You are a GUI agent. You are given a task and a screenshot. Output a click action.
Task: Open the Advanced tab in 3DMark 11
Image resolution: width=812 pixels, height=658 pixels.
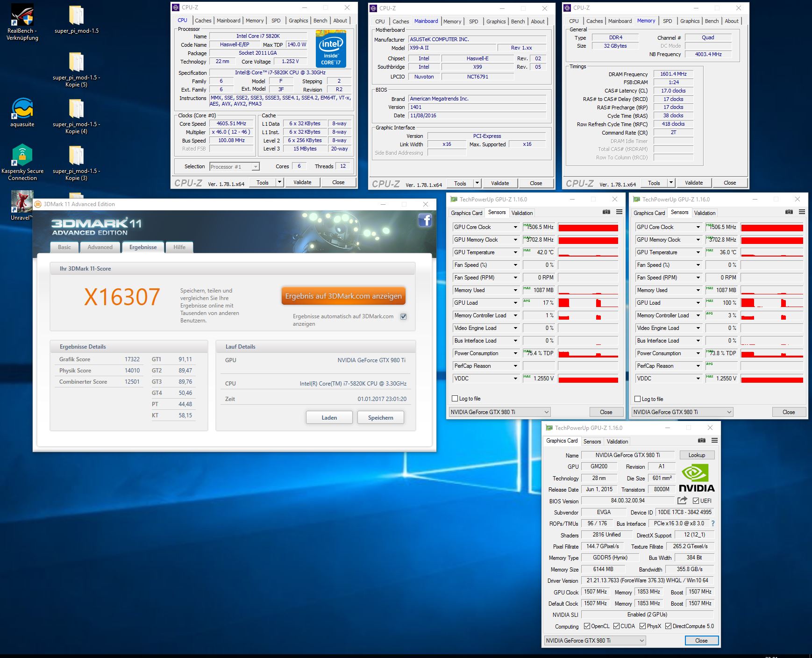(100, 247)
